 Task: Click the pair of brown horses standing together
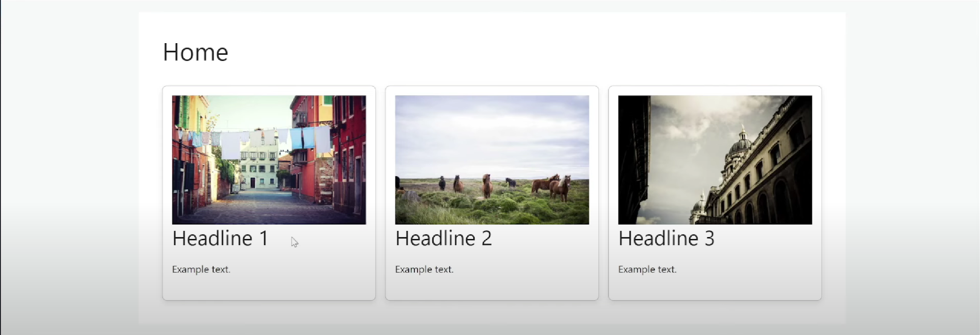[552, 187]
